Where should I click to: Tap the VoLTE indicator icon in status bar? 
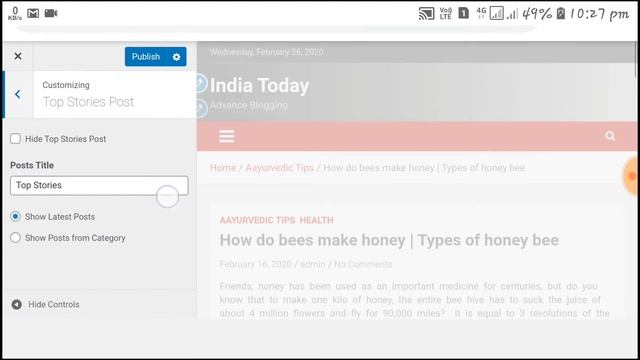(x=445, y=13)
